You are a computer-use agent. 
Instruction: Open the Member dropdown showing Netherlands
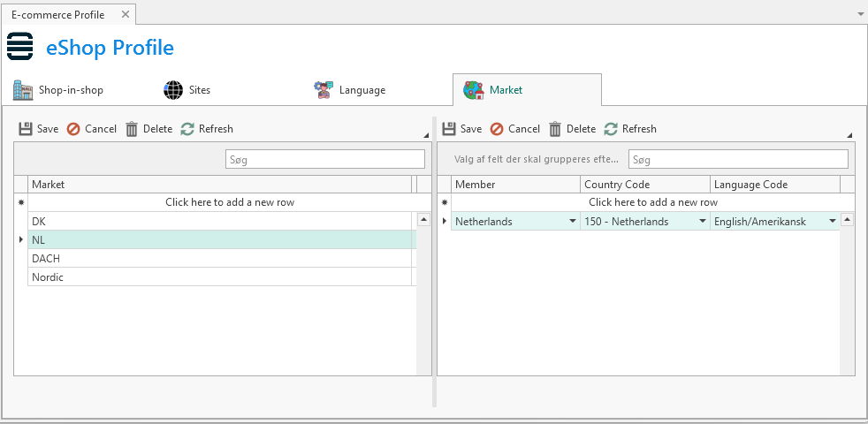pyautogui.click(x=573, y=222)
